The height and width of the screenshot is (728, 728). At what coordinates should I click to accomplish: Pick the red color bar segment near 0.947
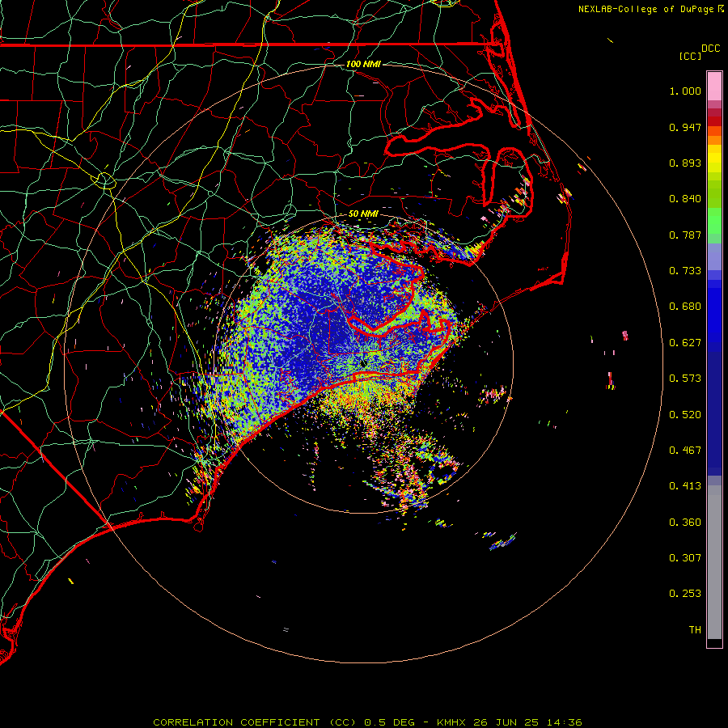714,121
